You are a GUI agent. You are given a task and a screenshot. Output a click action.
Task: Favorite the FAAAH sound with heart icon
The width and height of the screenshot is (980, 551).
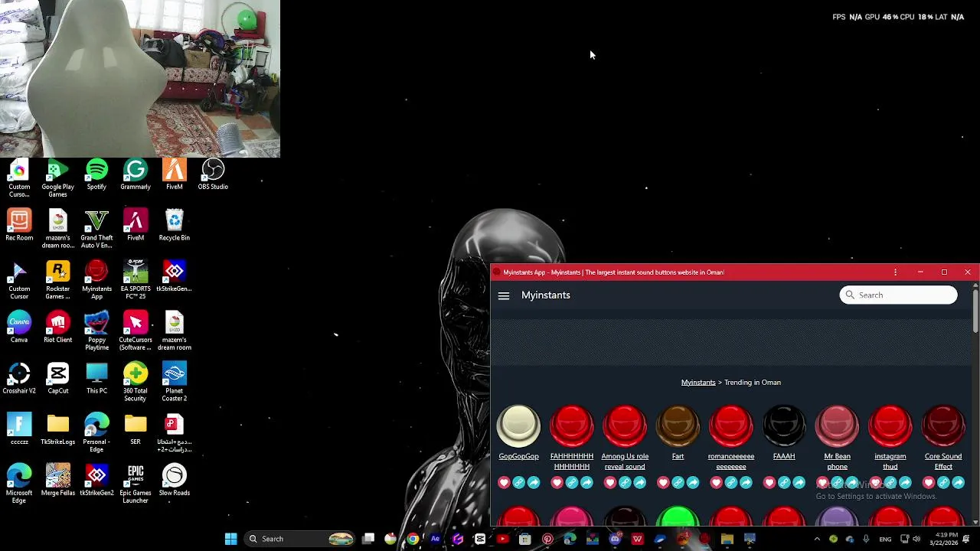[x=769, y=482]
